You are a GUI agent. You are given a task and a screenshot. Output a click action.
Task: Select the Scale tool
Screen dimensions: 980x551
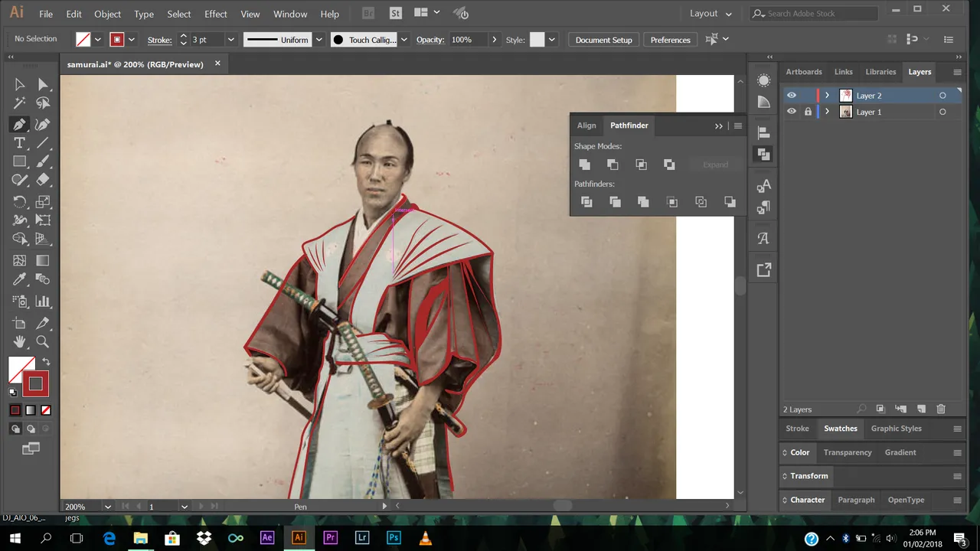tap(43, 202)
